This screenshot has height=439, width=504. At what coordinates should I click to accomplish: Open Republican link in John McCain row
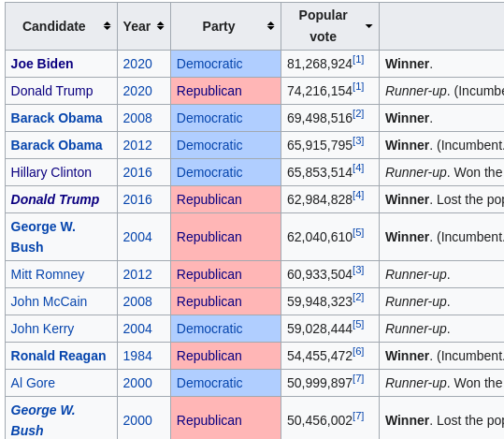click(x=209, y=301)
